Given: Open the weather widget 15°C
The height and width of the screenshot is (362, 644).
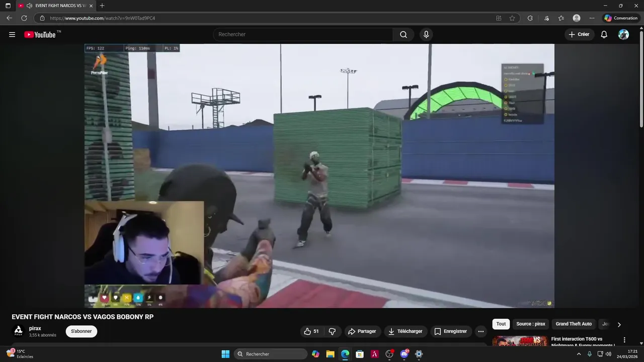Looking at the screenshot, I should click(x=20, y=354).
